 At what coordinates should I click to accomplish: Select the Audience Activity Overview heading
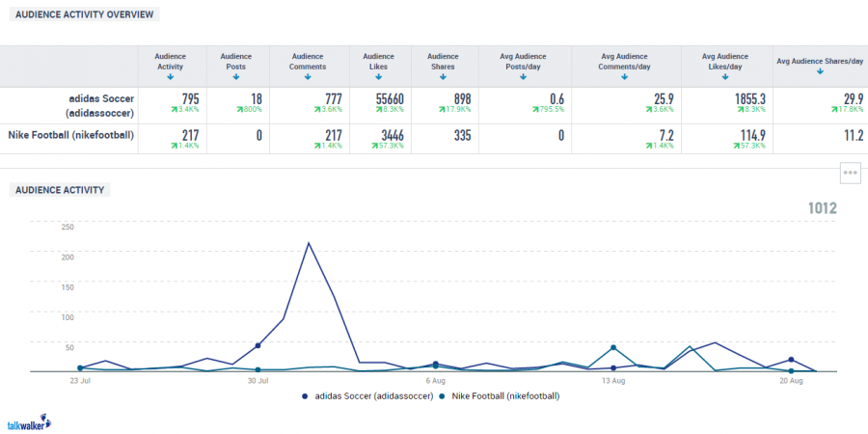point(84,14)
